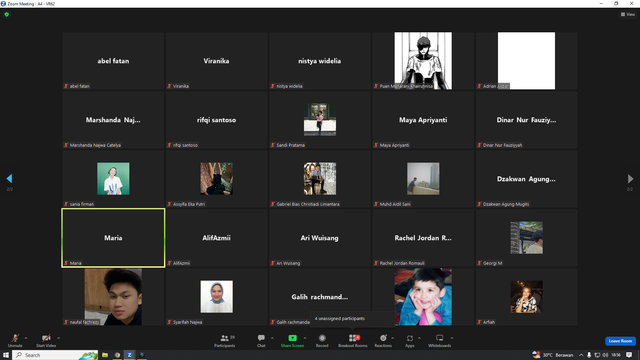Image resolution: width=640 pixels, height=360 pixels.
Task: Select Marshanda Najwa Catelya's tile
Action: (x=113, y=120)
